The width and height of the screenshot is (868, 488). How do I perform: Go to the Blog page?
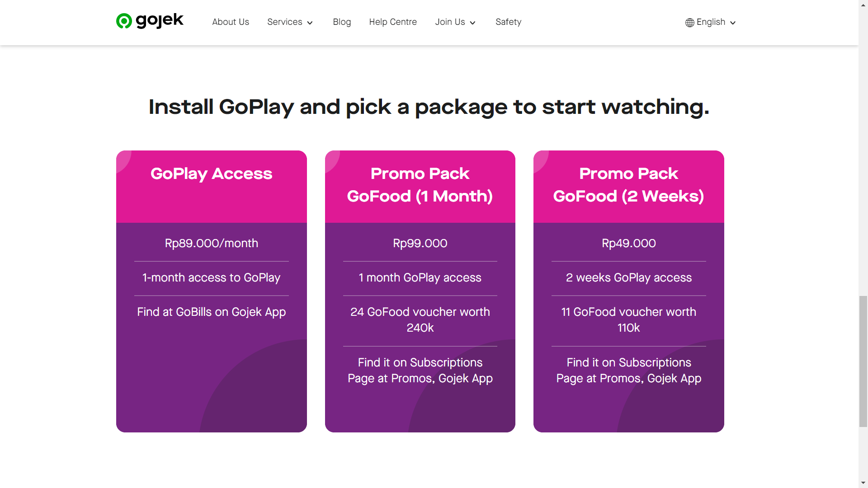pyautogui.click(x=342, y=22)
